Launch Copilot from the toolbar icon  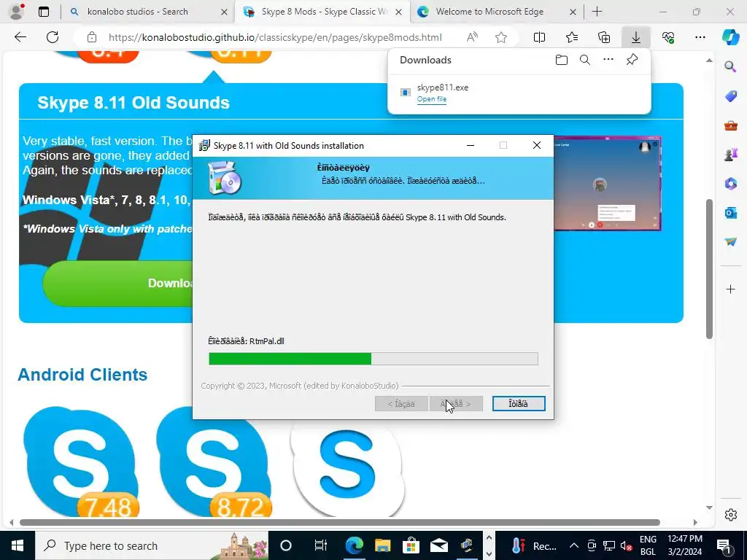point(730,37)
